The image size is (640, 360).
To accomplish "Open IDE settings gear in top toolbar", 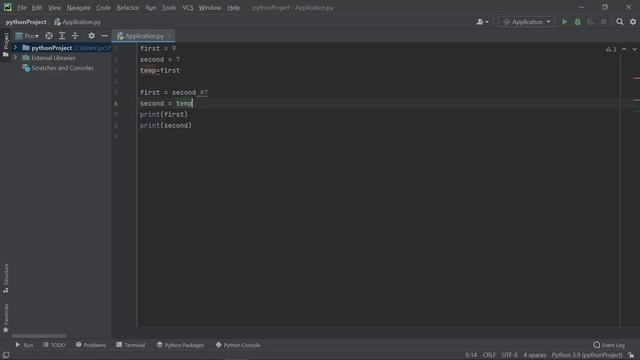I will pyautogui.click(x=633, y=22).
